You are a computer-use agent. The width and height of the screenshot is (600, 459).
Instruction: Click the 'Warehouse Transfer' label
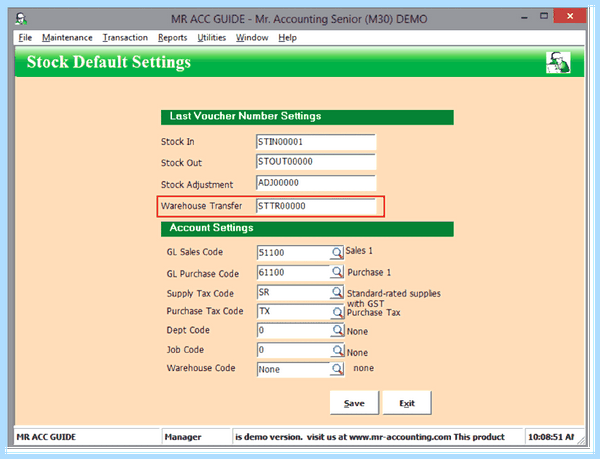click(x=201, y=206)
